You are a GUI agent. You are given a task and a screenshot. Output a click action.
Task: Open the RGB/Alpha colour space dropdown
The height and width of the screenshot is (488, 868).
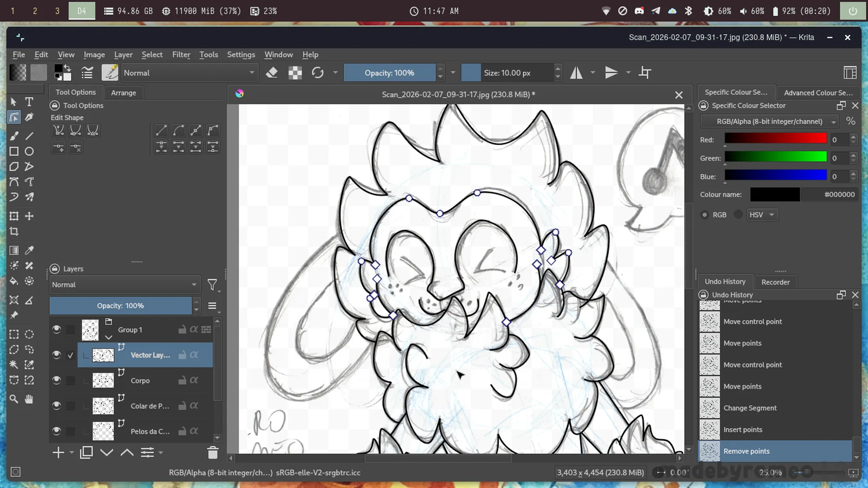click(x=769, y=122)
